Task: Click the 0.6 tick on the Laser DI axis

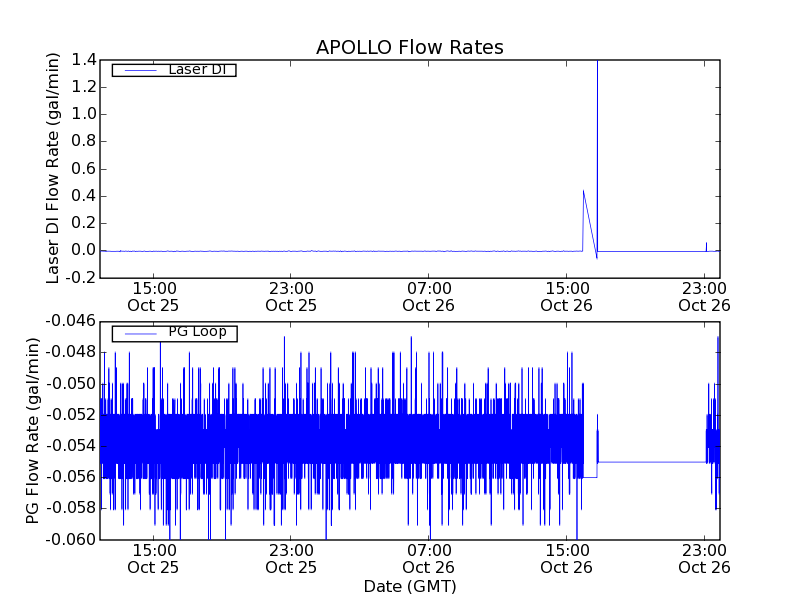Action: pyautogui.click(x=84, y=169)
